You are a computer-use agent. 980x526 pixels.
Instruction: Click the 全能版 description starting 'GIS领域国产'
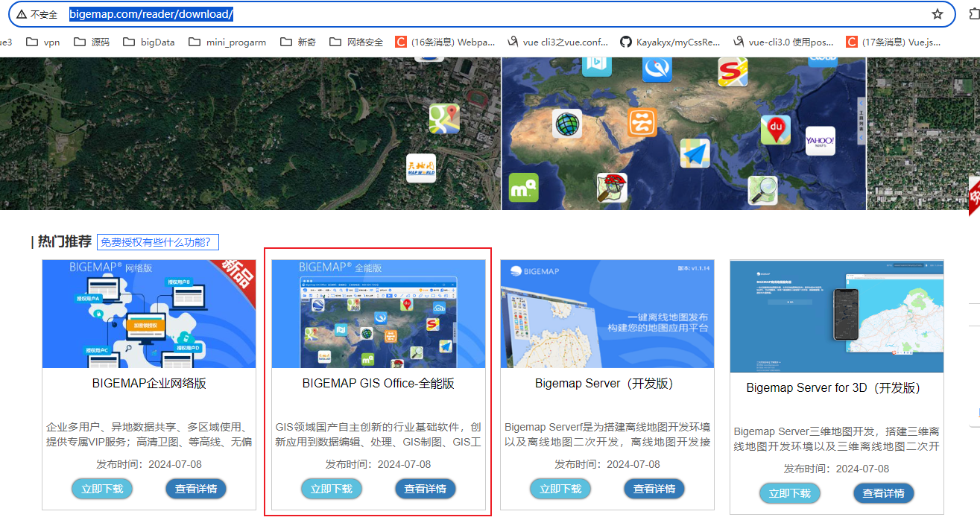point(379,434)
